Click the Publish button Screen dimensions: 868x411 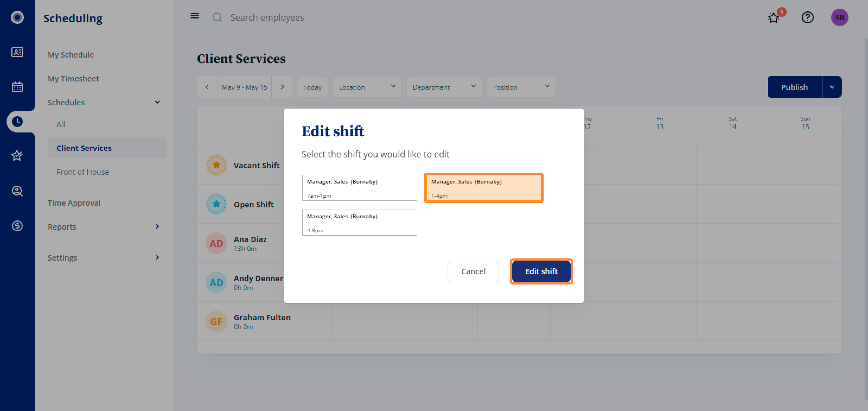pos(794,87)
